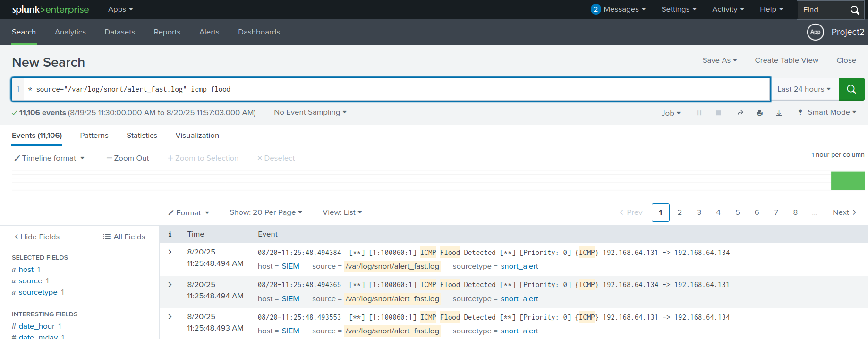This screenshot has height=339, width=868.
Task: Click the share job arrow icon
Action: coord(740,113)
